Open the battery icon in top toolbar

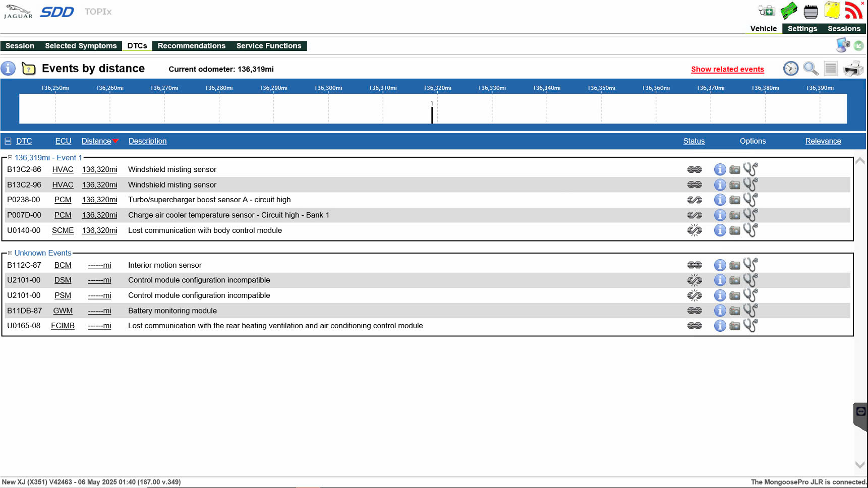[811, 11]
